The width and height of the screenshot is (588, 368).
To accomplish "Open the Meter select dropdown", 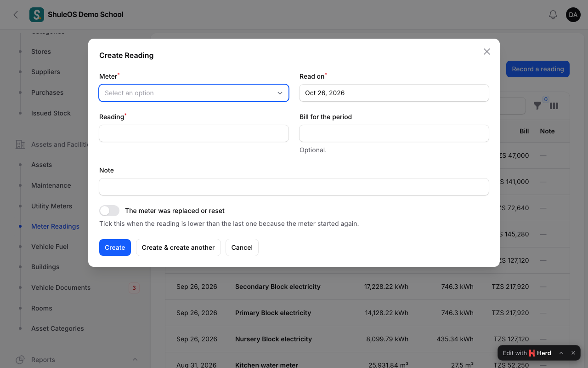I will pyautogui.click(x=194, y=93).
